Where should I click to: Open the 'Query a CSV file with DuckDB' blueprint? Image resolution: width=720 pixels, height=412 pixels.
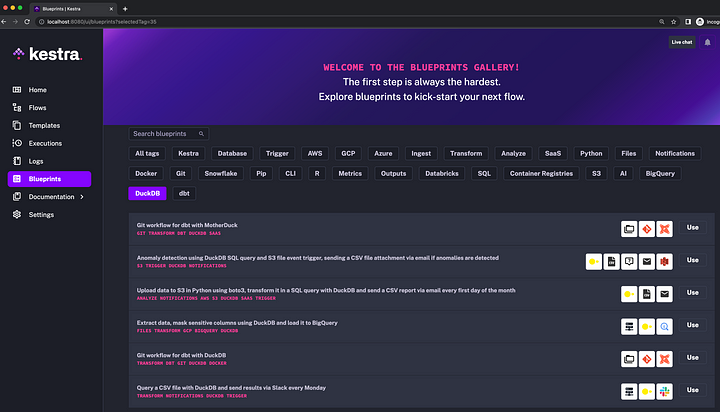tap(231, 387)
